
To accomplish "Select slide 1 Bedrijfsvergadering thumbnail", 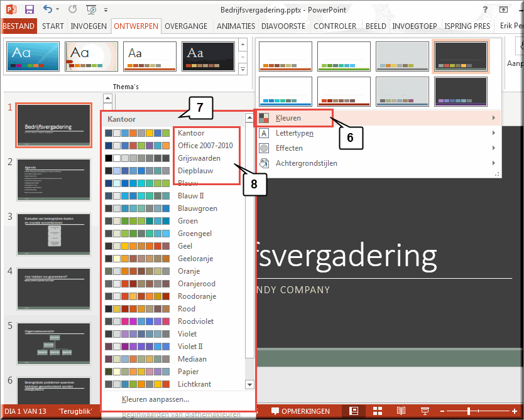I will 53,126.
